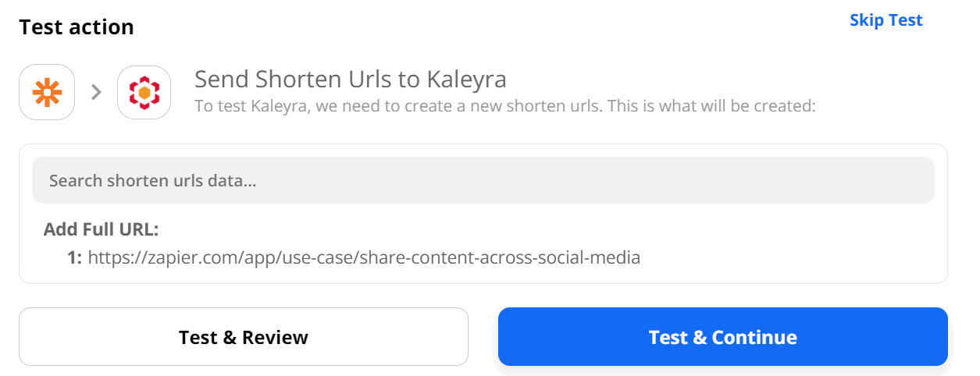Click the empty area right of the URL row

pos(789,257)
